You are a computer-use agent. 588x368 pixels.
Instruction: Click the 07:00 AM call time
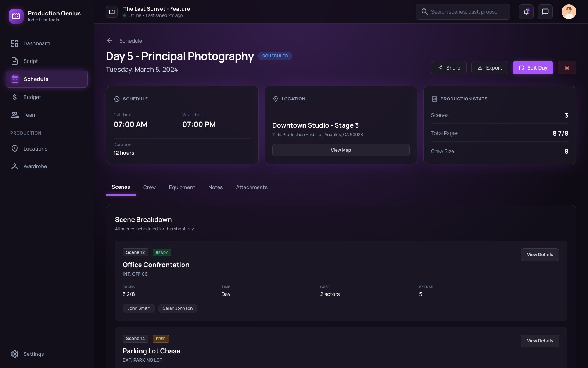point(130,124)
